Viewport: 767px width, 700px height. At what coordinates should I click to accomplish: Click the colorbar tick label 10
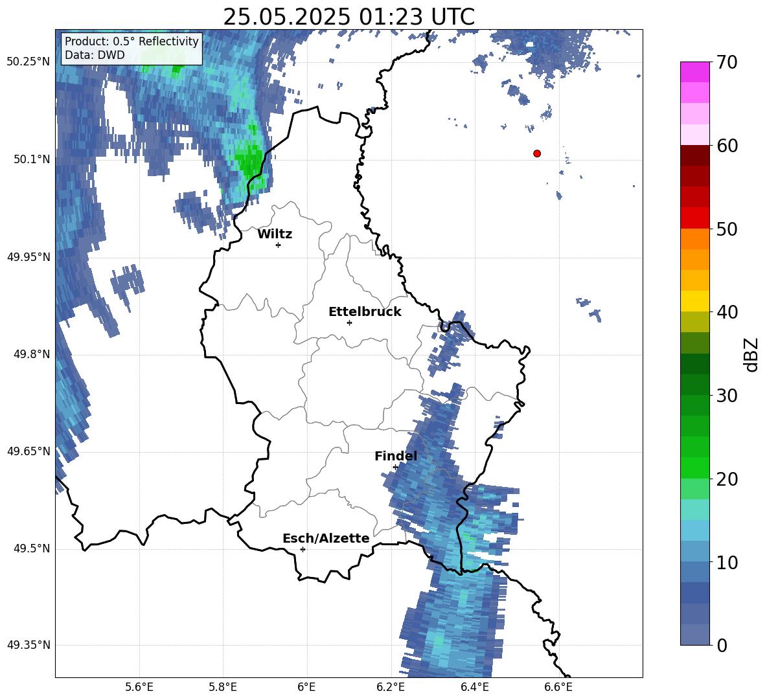727,562
